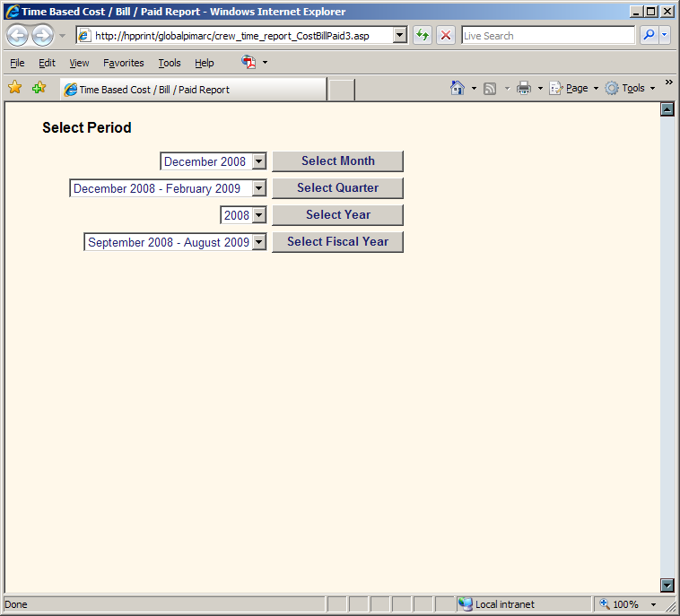
Task: Click the Select Quarter button
Action: [x=337, y=188]
